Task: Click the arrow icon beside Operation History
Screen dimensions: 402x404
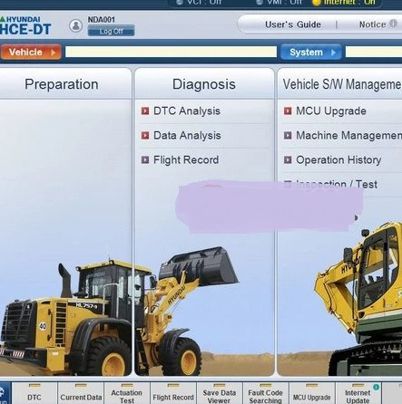Action: tap(288, 160)
